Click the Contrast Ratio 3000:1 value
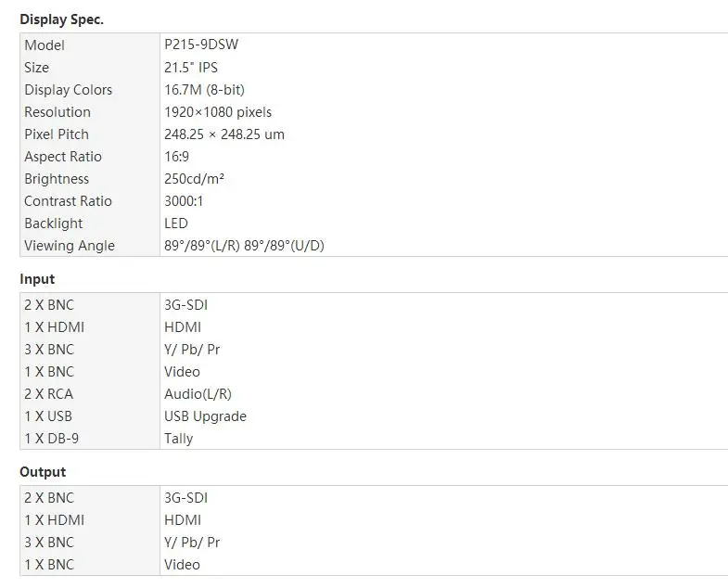 tap(184, 201)
